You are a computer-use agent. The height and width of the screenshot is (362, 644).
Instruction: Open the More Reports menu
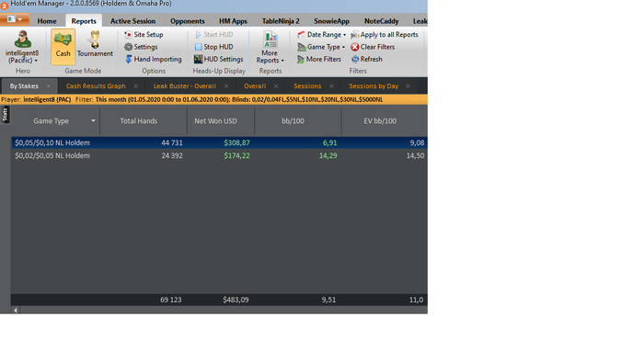click(270, 47)
